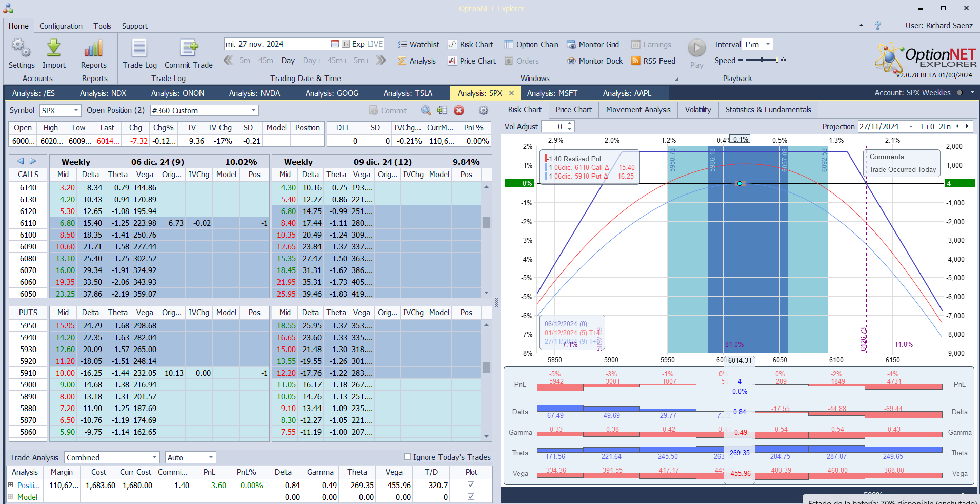Open the Trade Log document icon
The image size is (980, 504).
point(139,48)
